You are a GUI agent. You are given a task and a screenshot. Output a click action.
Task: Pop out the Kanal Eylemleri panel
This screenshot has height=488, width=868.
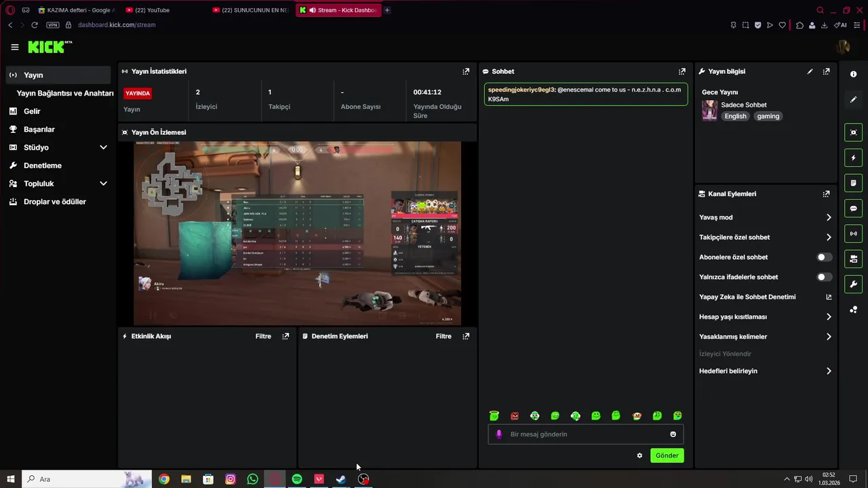pos(826,194)
